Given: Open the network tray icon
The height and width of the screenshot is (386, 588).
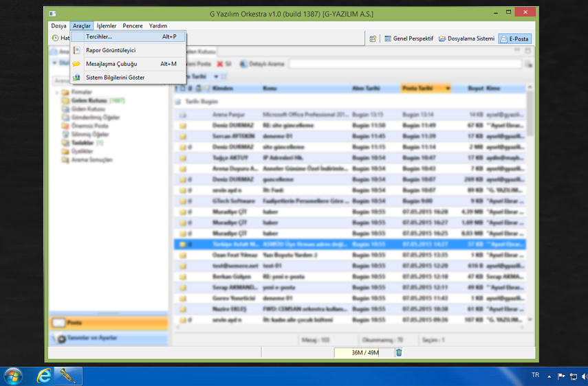Looking at the screenshot, I should pos(574,376).
